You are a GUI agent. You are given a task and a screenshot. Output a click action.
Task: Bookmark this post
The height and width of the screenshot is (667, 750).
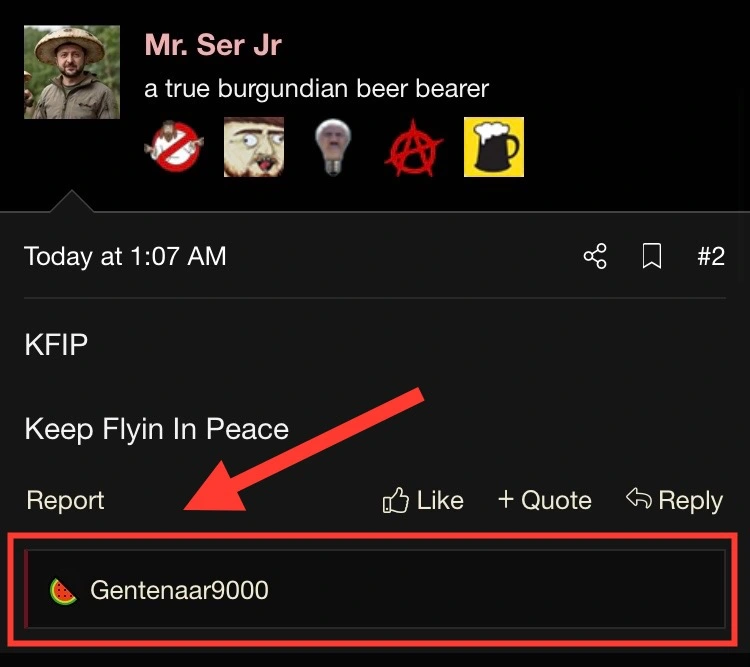(x=652, y=256)
